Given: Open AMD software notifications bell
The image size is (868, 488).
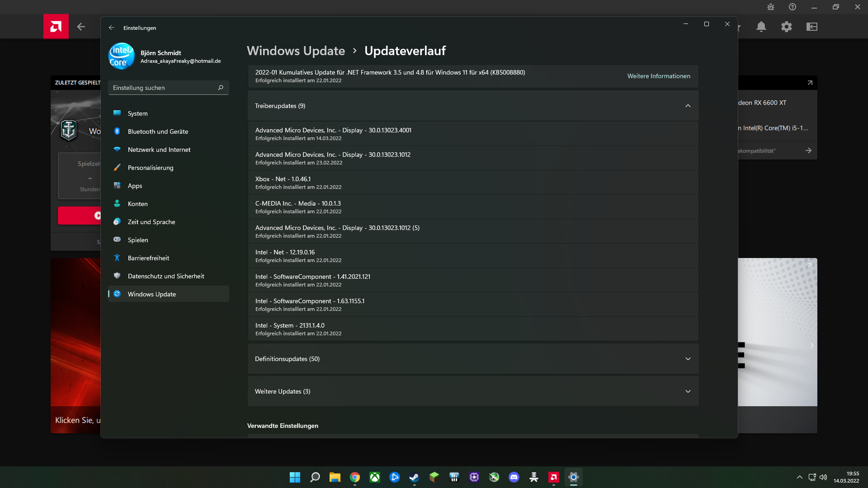Looking at the screenshot, I should 761,27.
